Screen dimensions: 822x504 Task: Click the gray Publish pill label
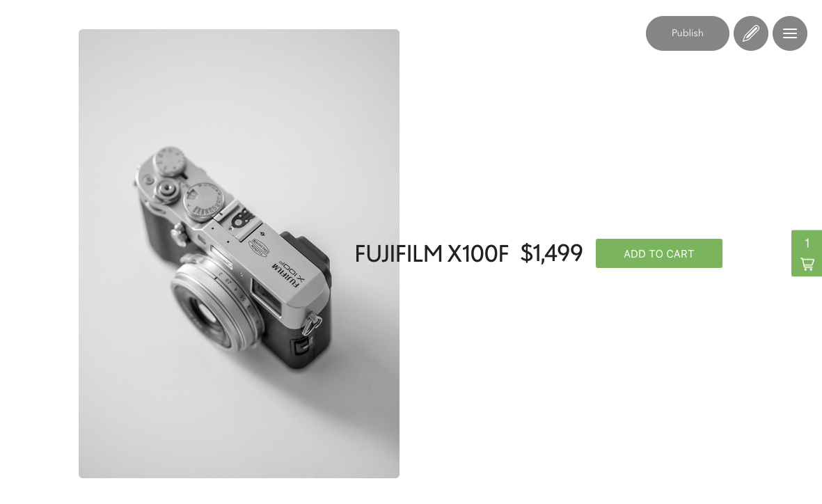tap(687, 33)
